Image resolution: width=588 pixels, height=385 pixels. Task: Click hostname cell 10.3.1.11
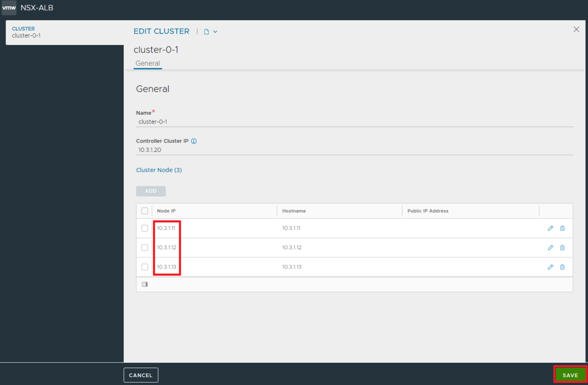coord(292,228)
